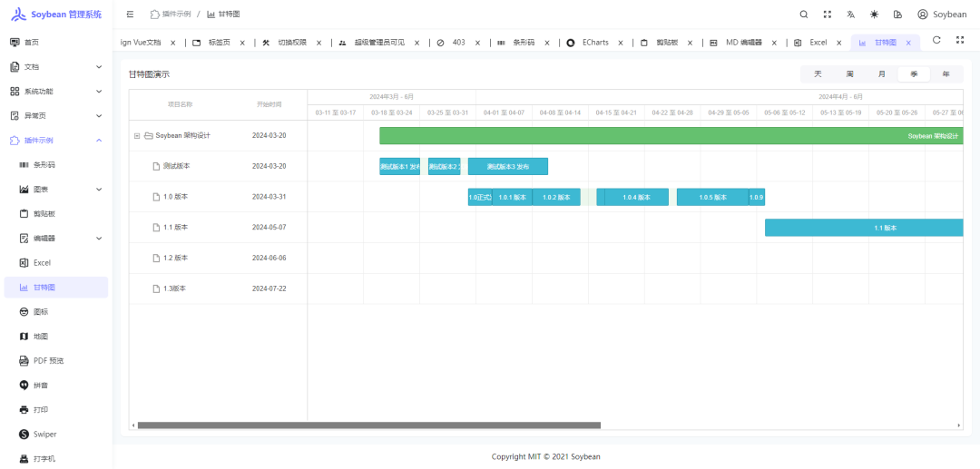Open the Soybean user account menu
This screenshot has height=469, width=980.
point(942,15)
